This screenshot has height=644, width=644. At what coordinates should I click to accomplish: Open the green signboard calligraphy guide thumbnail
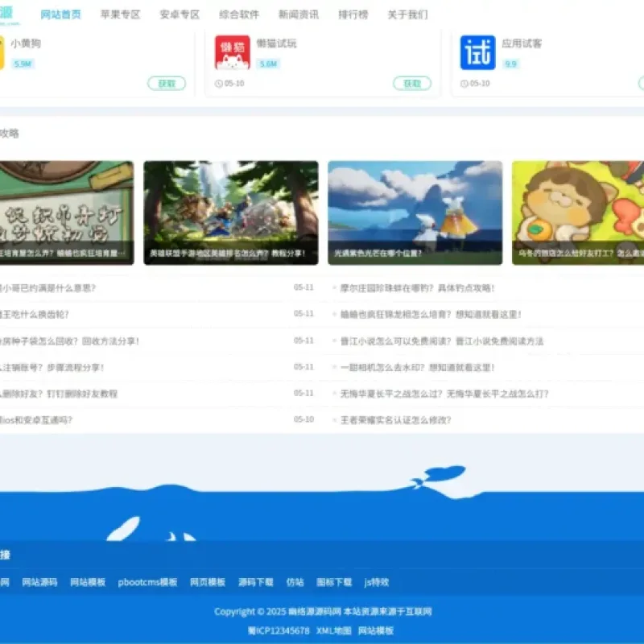[x=67, y=213]
